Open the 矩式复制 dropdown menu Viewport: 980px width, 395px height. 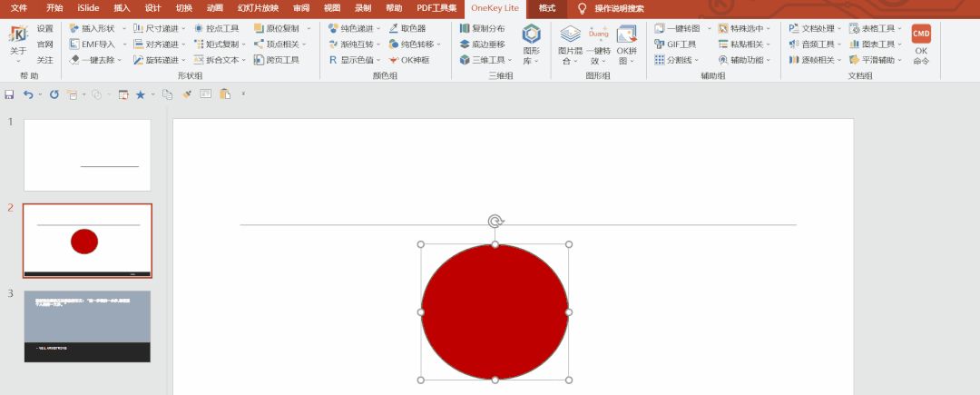pos(244,44)
